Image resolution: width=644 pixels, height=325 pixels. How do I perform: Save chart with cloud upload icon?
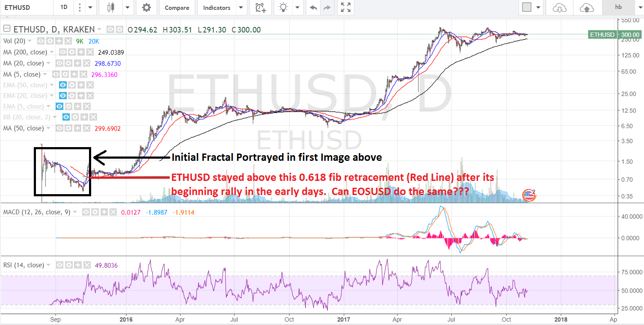coord(587,8)
